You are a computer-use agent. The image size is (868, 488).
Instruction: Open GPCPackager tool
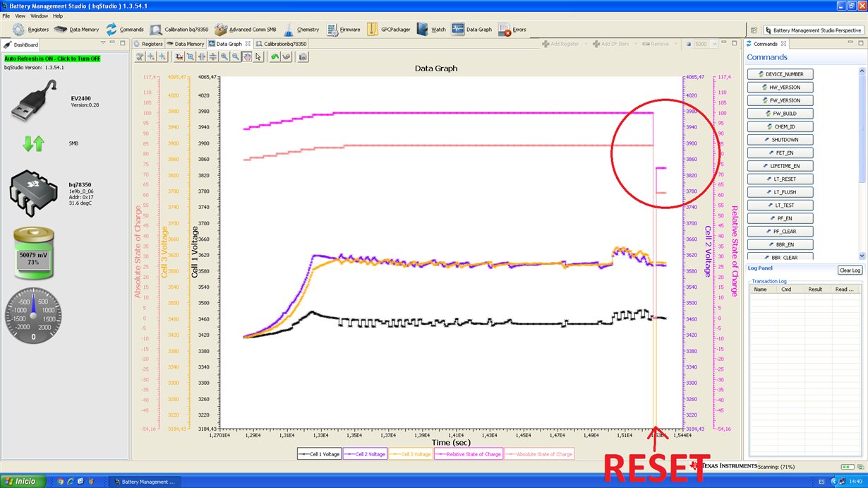(x=387, y=30)
